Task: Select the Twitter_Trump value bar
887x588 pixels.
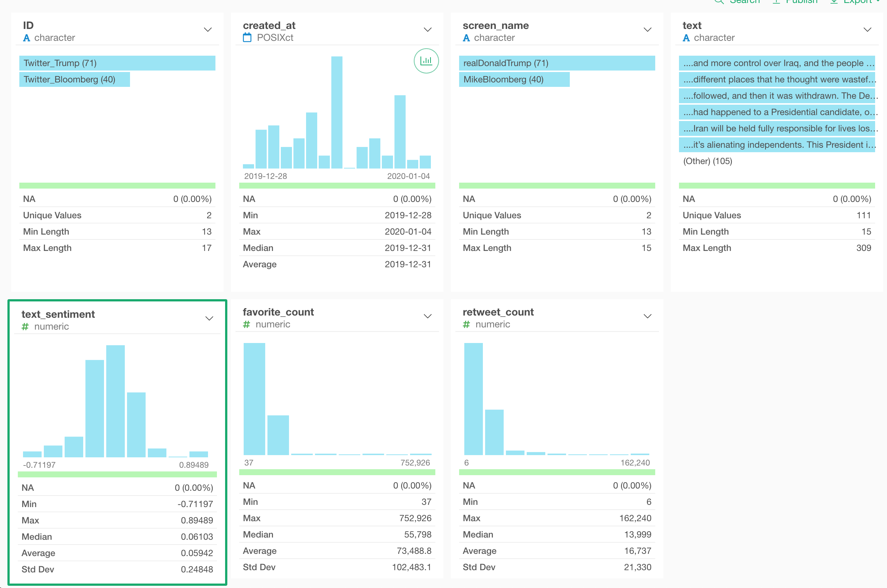Action: (117, 63)
